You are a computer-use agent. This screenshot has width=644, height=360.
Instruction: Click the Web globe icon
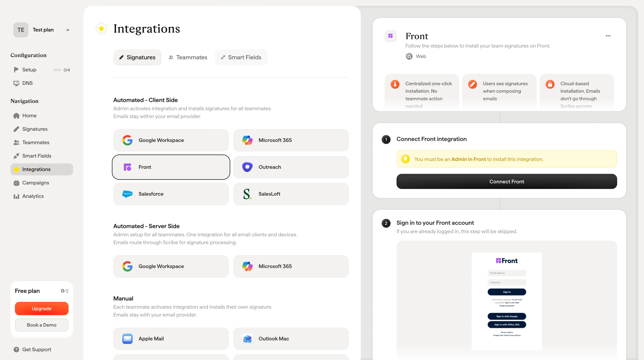tap(409, 56)
